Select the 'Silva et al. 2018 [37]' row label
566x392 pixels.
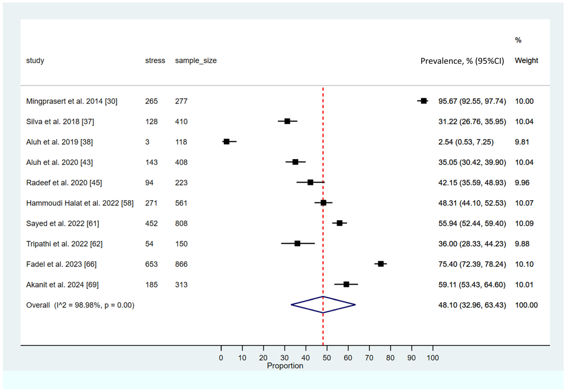coord(60,122)
